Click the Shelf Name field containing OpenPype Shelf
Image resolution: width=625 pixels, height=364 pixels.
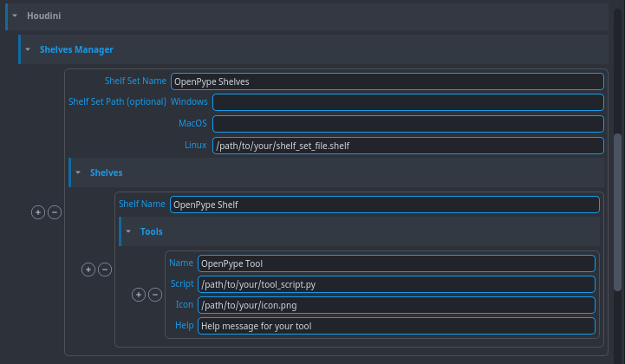coord(384,205)
